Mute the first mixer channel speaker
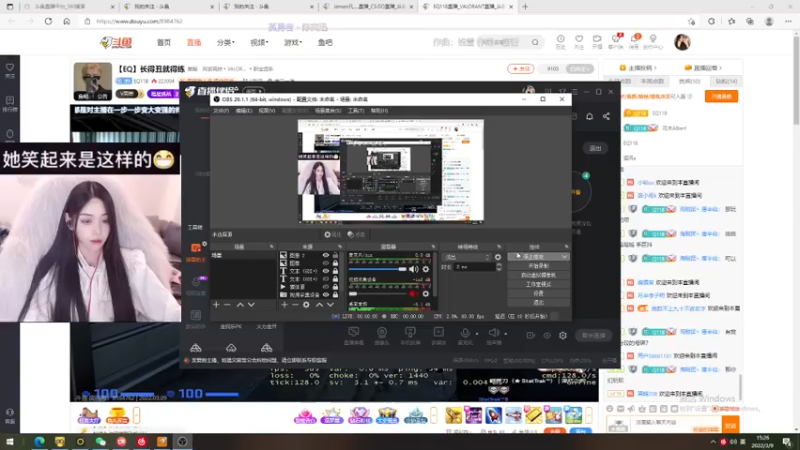Image resolution: width=800 pixels, height=450 pixels. [414, 269]
